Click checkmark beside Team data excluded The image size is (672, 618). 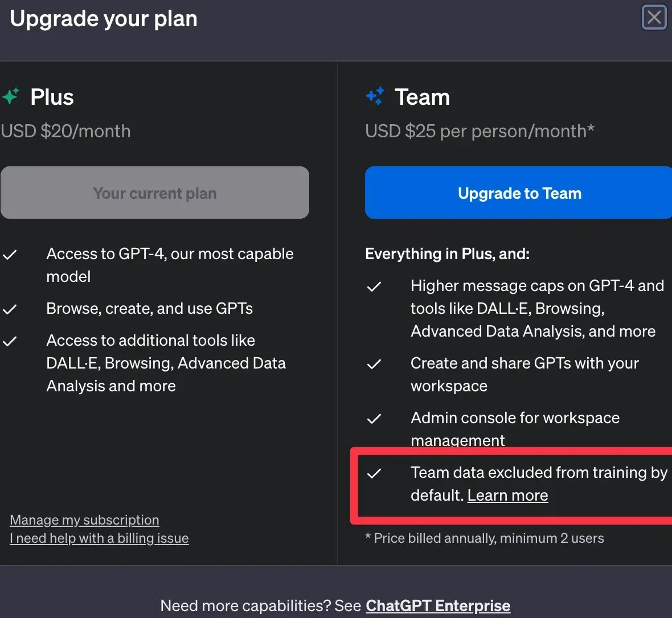(374, 473)
